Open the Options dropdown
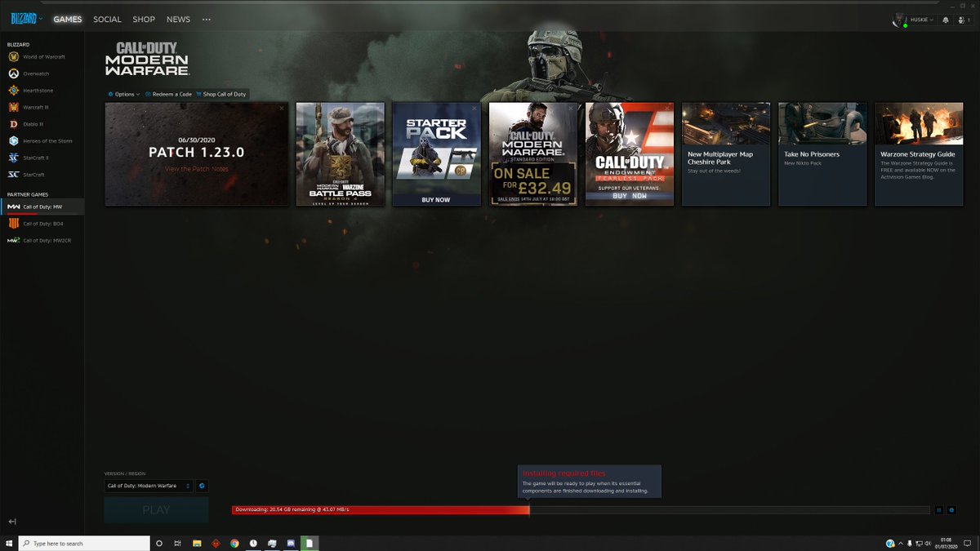980x551 pixels. coord(123,94)
